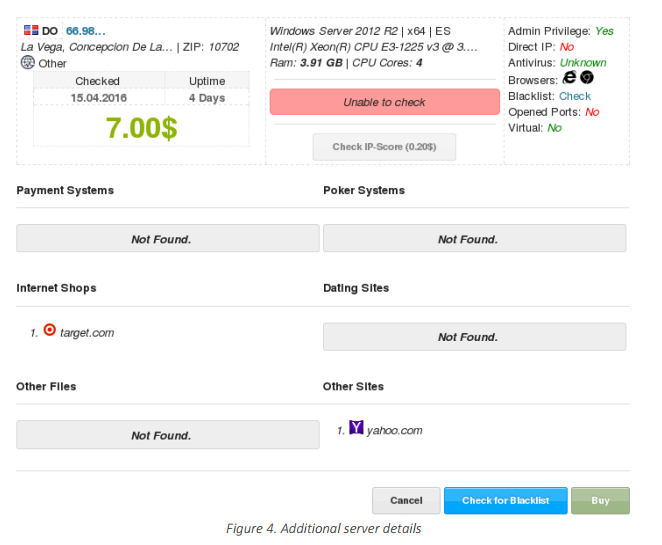Screen dimensions: 662x545
Task: Click the Yahoo purple Y icon
Action: (356, 427)
